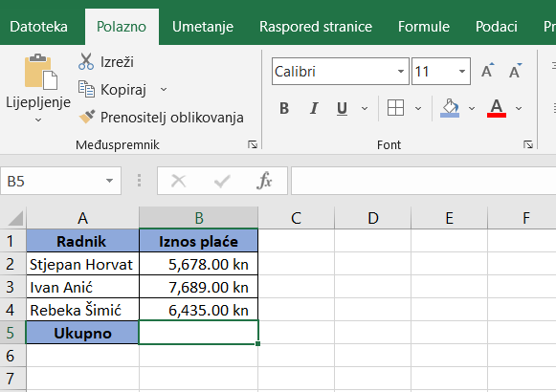Select cell A2 Stjepan Horvat
The height and width of the screenshot is (392, 556).
(x=82, y=264)
